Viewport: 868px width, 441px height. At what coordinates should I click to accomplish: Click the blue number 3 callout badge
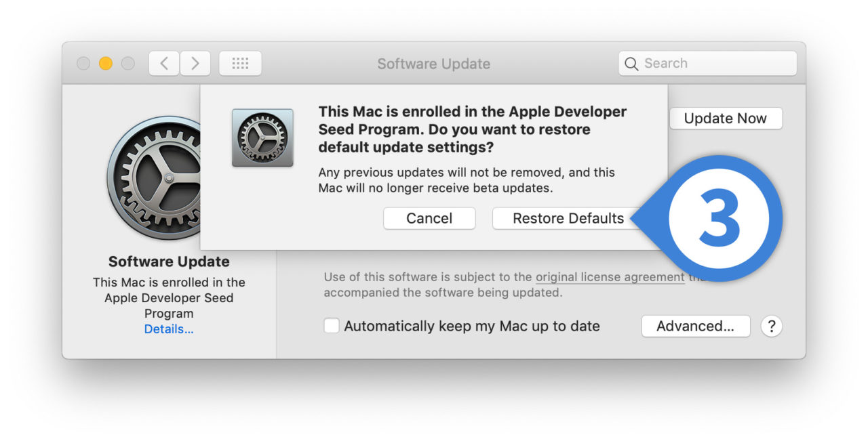tap(719, 218)
